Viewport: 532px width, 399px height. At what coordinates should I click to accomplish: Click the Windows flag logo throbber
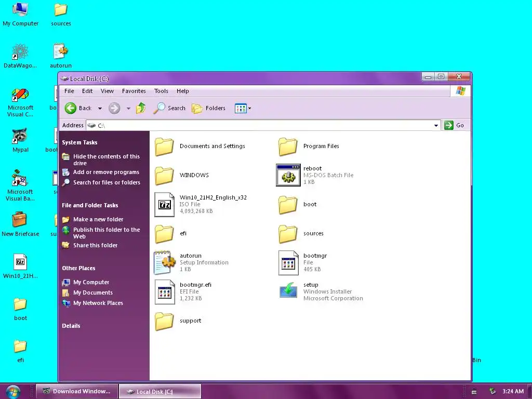[x=460, y=91]
